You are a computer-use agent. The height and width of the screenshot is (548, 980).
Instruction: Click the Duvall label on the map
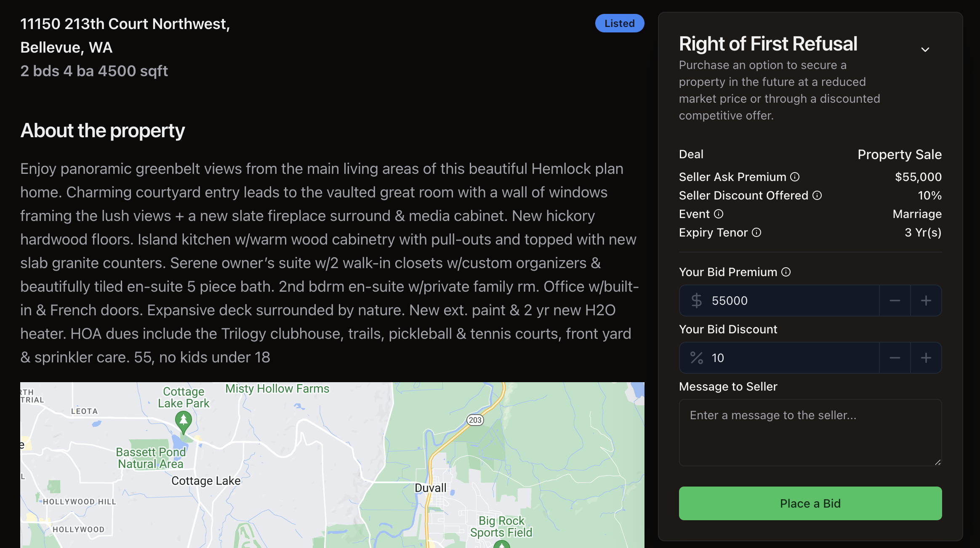click(430, 488)
